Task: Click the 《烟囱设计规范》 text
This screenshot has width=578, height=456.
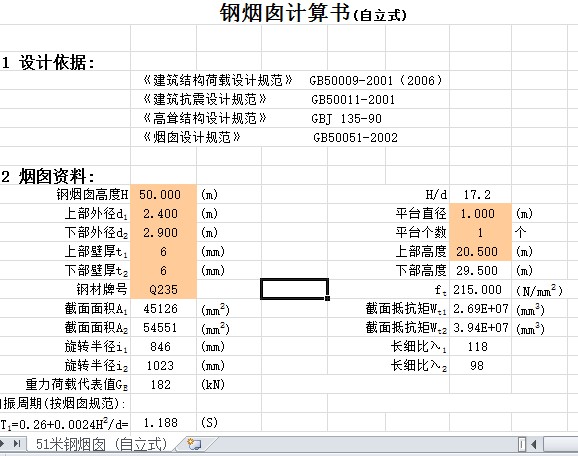Action: tap(192, 137)
